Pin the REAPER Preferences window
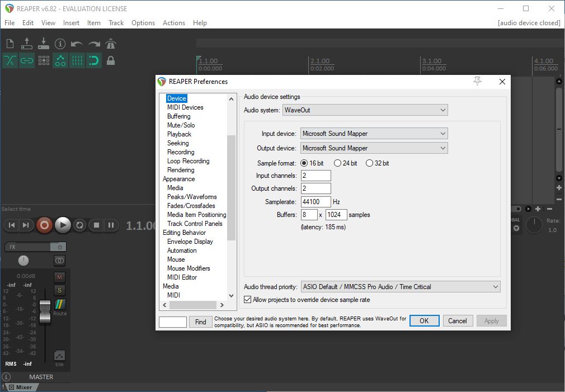 click(x=477, y=82)
